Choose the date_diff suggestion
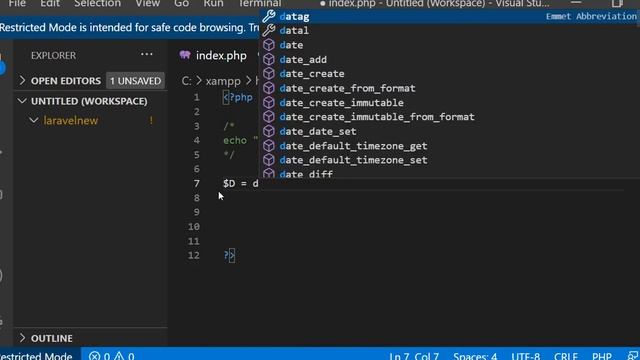640x360 pixels. pos(449,173)
